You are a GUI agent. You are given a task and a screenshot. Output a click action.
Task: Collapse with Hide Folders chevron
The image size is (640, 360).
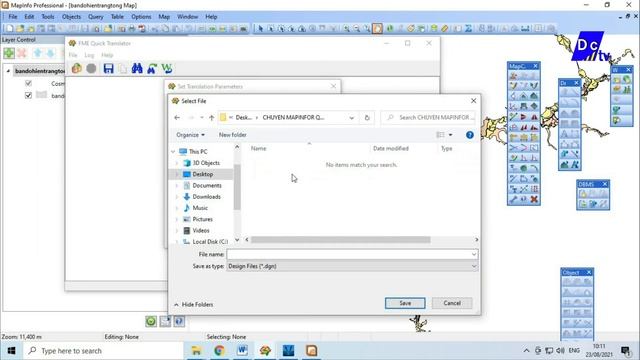176,304
